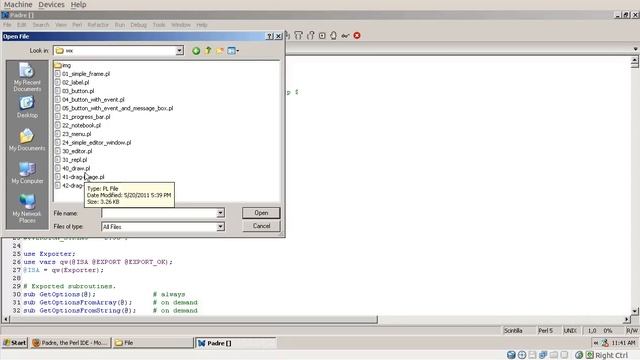Click the 11:41 AM tray clock
This screenshot has width=640, height=360.
pyautogui.click(x=623, y=343)
